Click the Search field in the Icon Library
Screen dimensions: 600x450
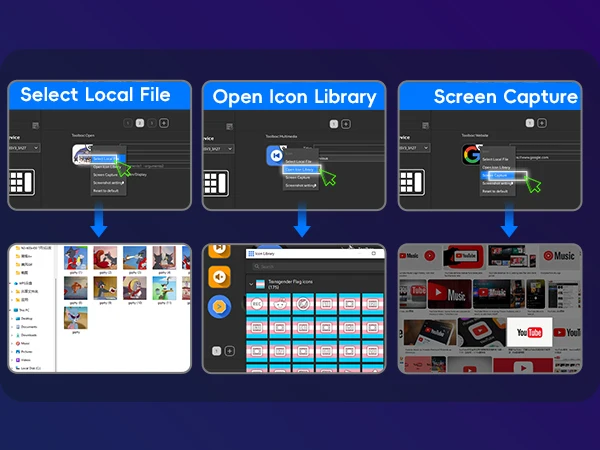pyautogui.click(x=316, y=266)
